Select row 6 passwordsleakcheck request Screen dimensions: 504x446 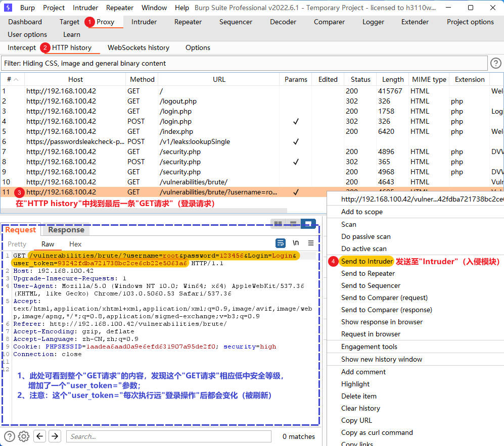(252, 141)
